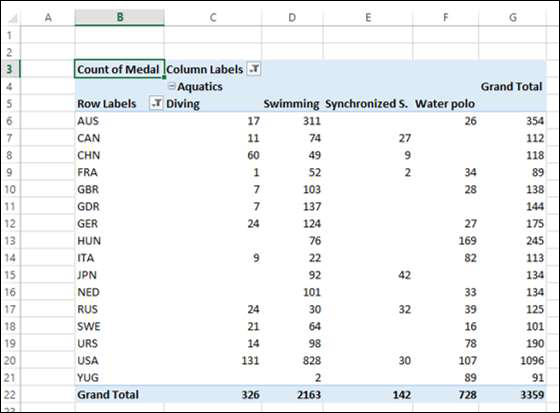Click the Column Labels cell text

click(x=205, y=69)
